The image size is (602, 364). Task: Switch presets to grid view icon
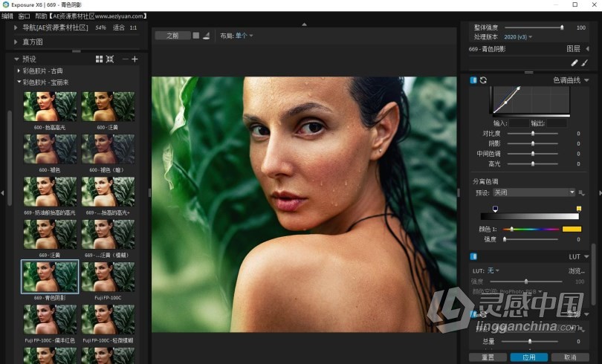[x=99, y=59]
